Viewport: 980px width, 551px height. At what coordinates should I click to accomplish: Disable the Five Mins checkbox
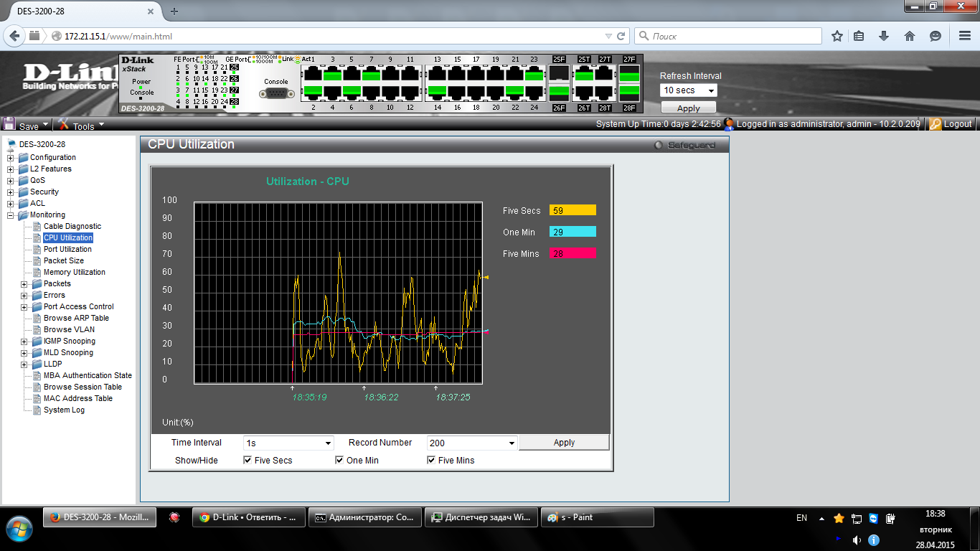(x=431, y=461)
